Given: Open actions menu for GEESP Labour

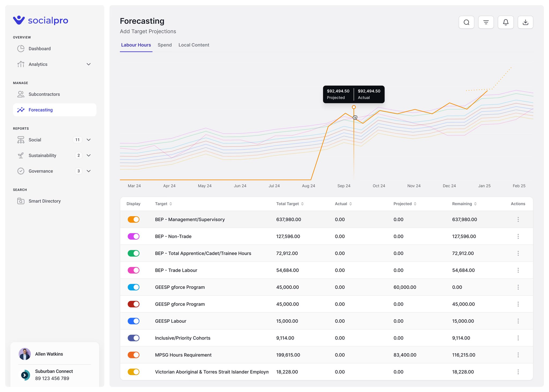Looking at the screenshot, I should click(x=518, y=321).
